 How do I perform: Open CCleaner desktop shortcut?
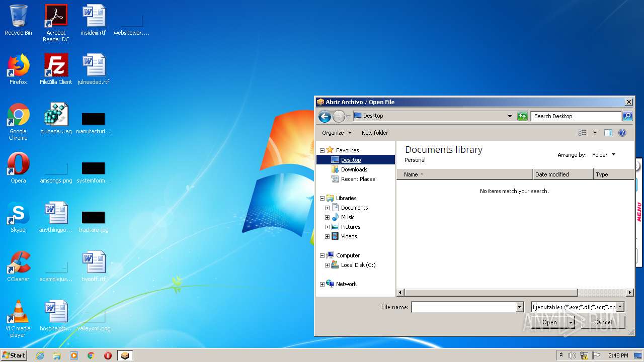[18, 266]
